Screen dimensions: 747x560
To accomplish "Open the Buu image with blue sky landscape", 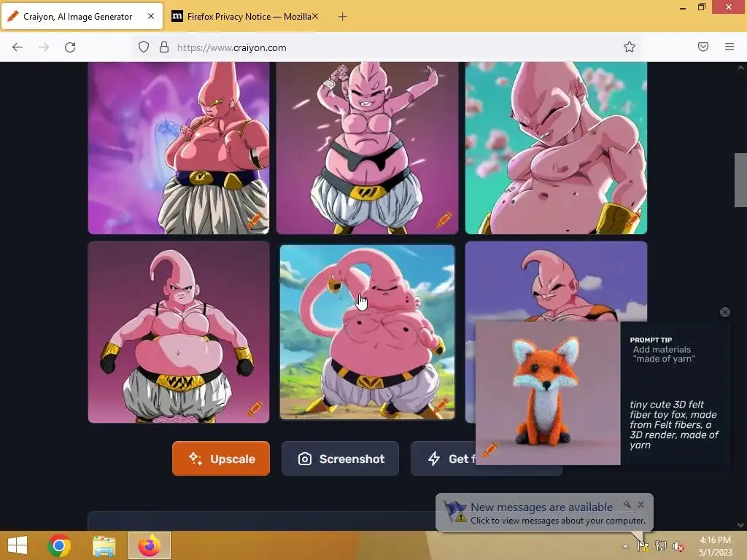I will (x=368, y=332).
